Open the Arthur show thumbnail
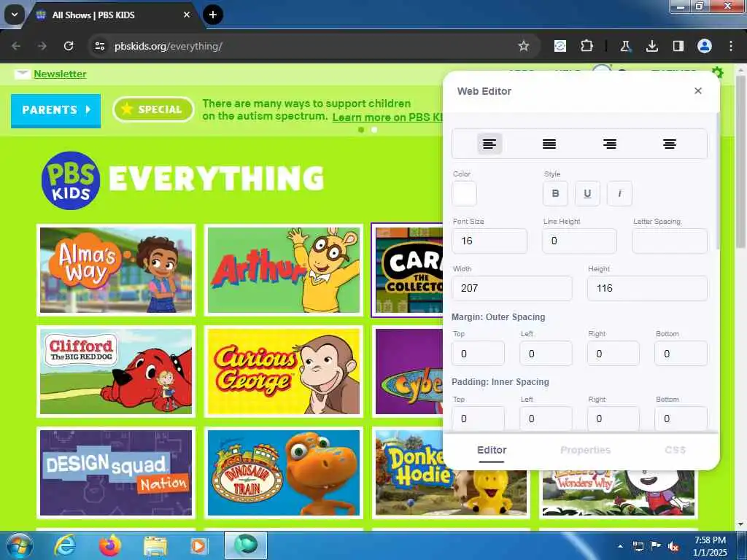This screenshot has width=747, height=560. pos(284,270)
